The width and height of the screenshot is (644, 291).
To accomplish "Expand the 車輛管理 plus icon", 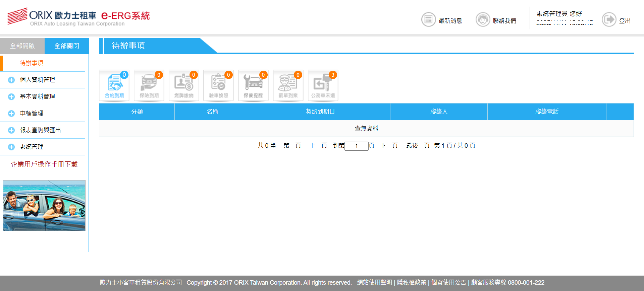I will click(x=11, y=114).
